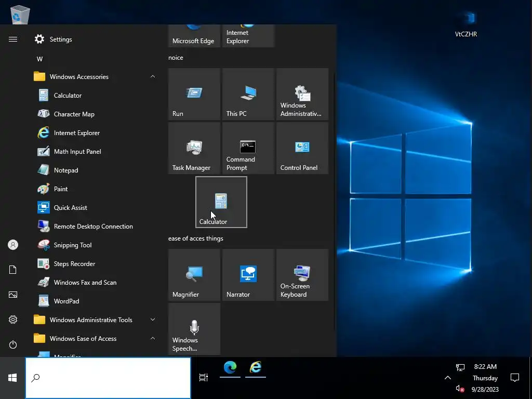Show hidden system tray icons
Viewport: 532px width, 399px height.
(x=447, y=378)
